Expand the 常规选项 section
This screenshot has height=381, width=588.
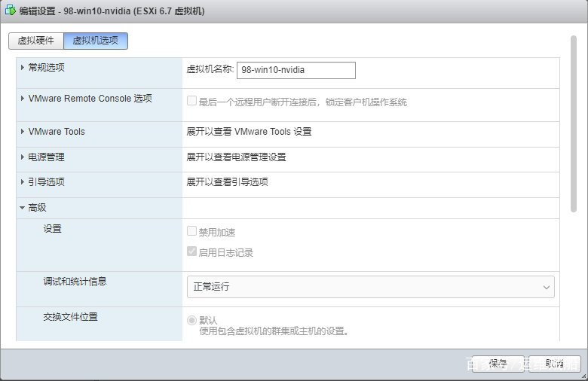[46, 68]
